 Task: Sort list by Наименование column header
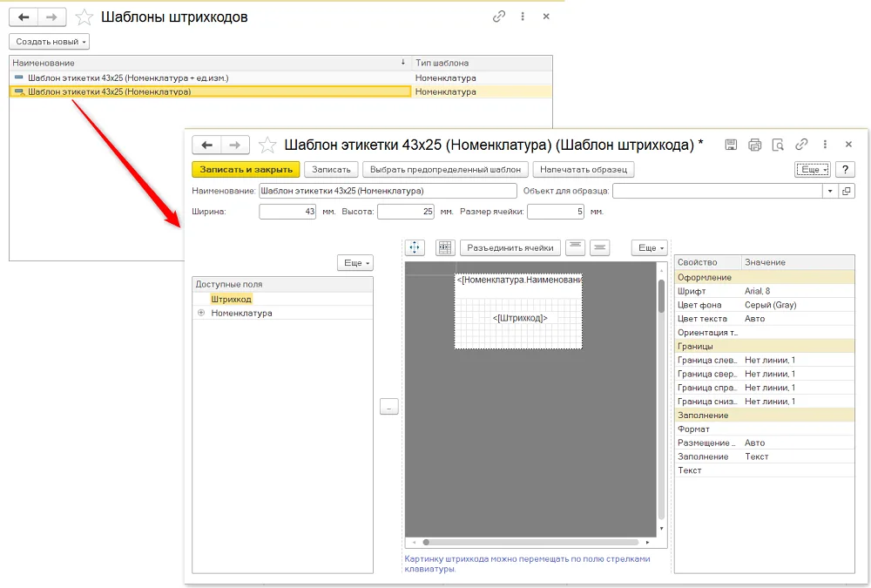210,63
